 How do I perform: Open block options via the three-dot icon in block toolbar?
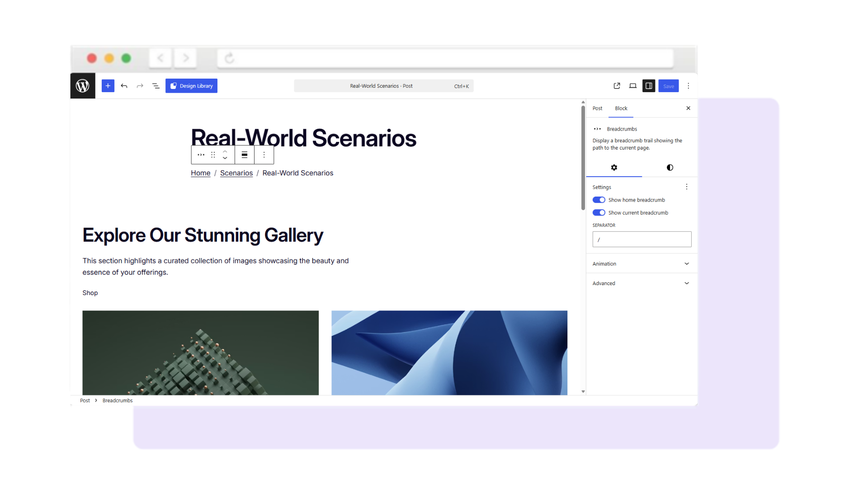pos(264,155)
